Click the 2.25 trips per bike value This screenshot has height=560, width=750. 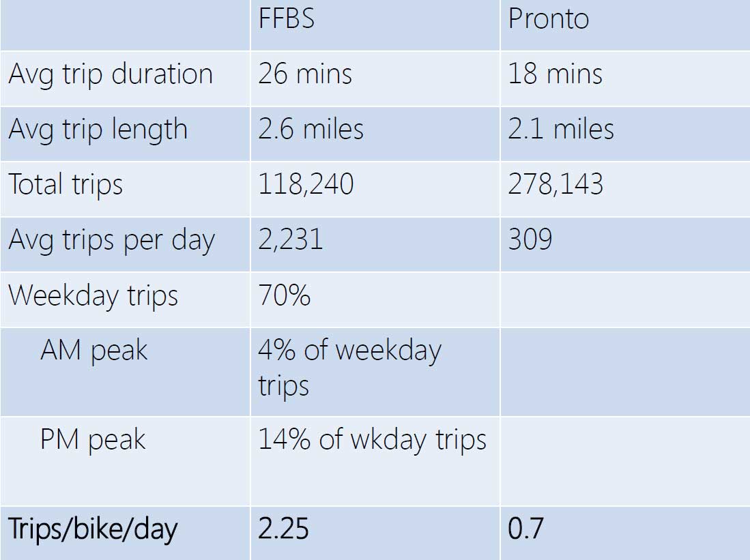click(x=283, y=529)
